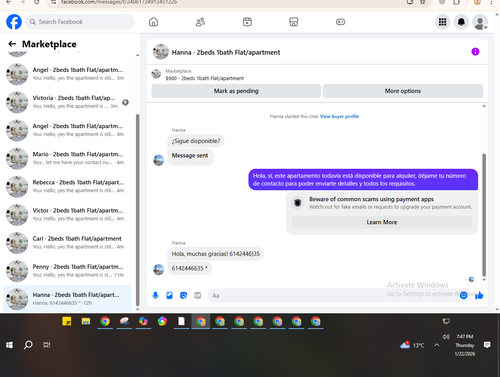Click the conversation list scrollbar
The height and width of the screenshot is (377, 500).
(138, 210)
